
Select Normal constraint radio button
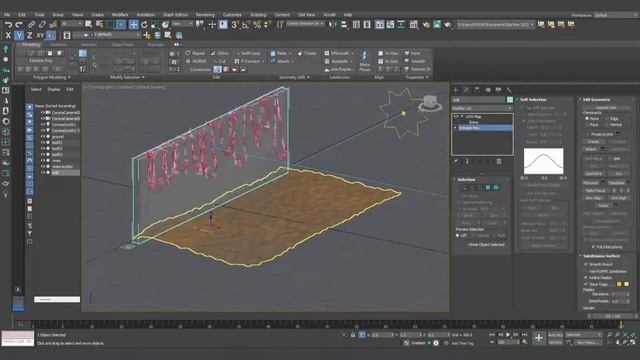click(607, 124)
